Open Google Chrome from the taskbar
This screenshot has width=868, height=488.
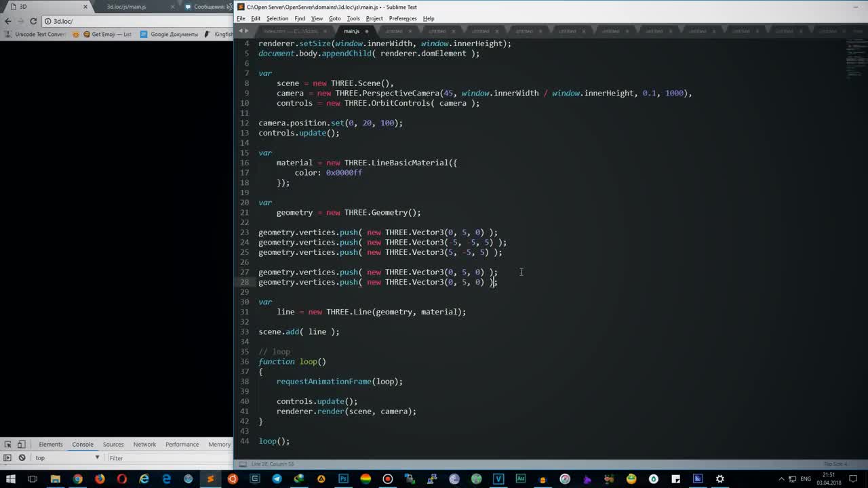click(77, 479)
